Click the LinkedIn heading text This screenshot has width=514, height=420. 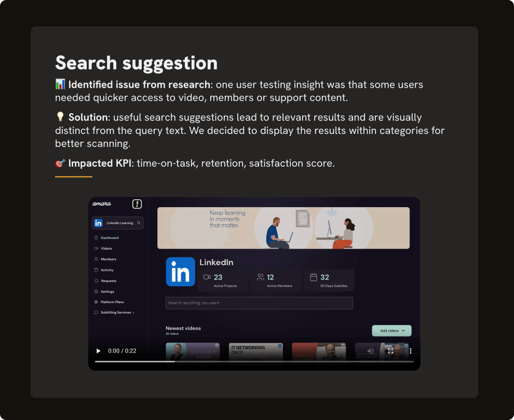[217, 262]
